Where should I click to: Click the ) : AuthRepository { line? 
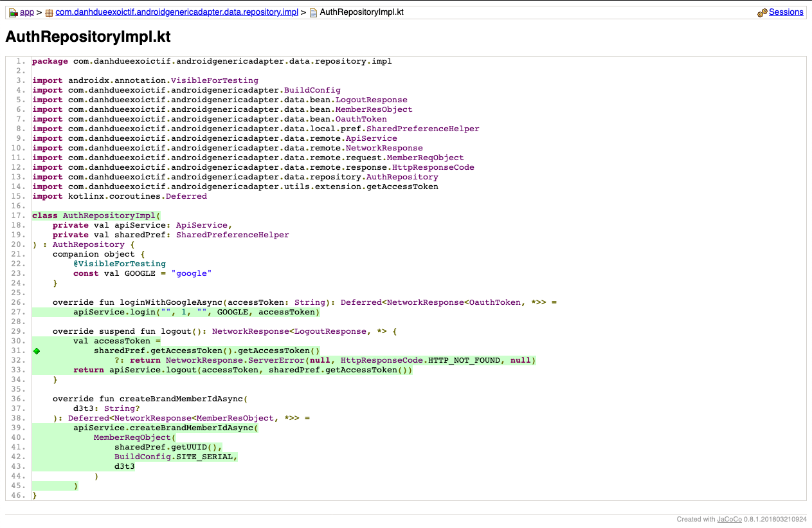tap(84, 245)
